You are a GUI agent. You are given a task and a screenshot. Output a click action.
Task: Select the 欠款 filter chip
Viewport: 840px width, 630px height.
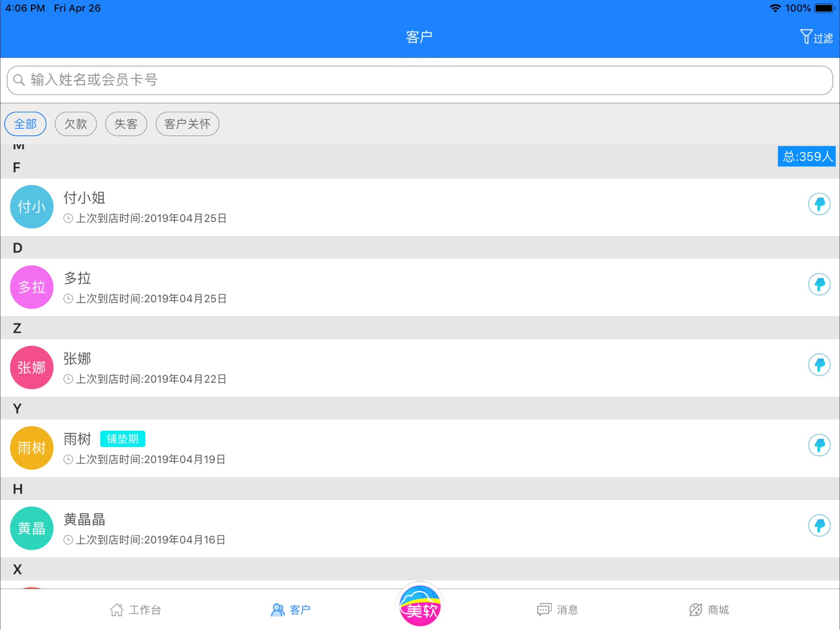76,124
